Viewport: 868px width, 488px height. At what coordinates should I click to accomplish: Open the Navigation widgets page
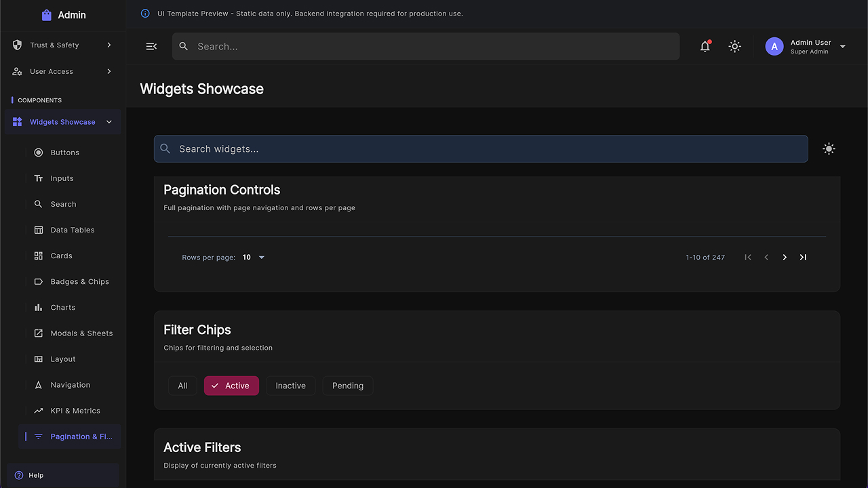71,385
